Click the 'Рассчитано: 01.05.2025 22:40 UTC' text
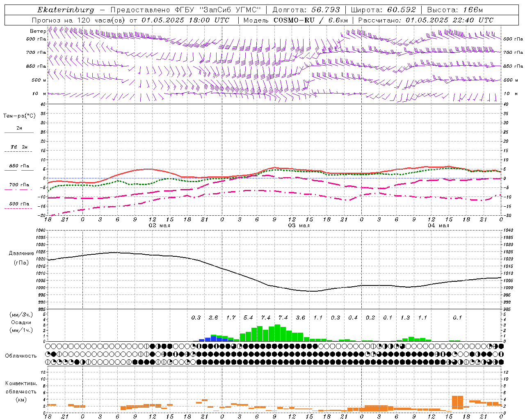This screenshot has height=420, width=525. [x=426, y=20]
